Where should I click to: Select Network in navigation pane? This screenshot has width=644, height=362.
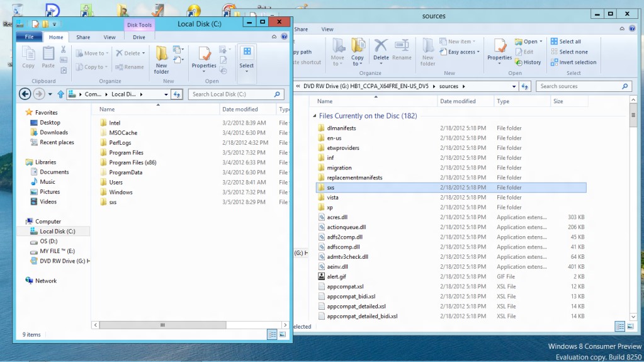coord(45,281)
